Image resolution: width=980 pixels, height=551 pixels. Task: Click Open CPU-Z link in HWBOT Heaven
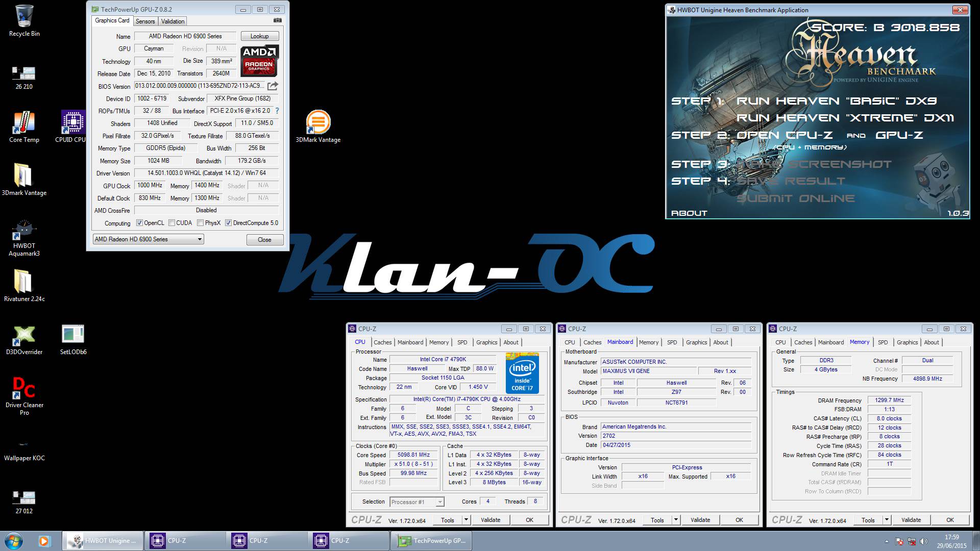[x=785, y=135]
